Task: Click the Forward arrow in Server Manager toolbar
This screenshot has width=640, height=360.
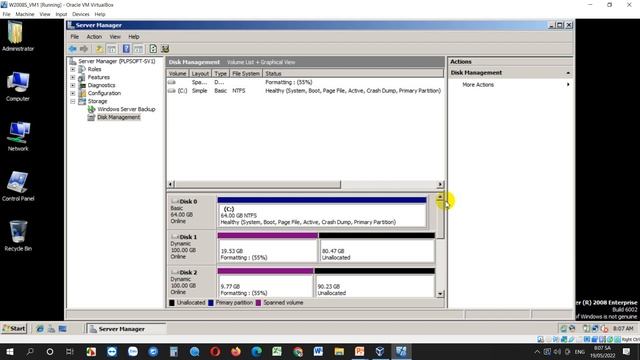Action: (x=84, y=49)
